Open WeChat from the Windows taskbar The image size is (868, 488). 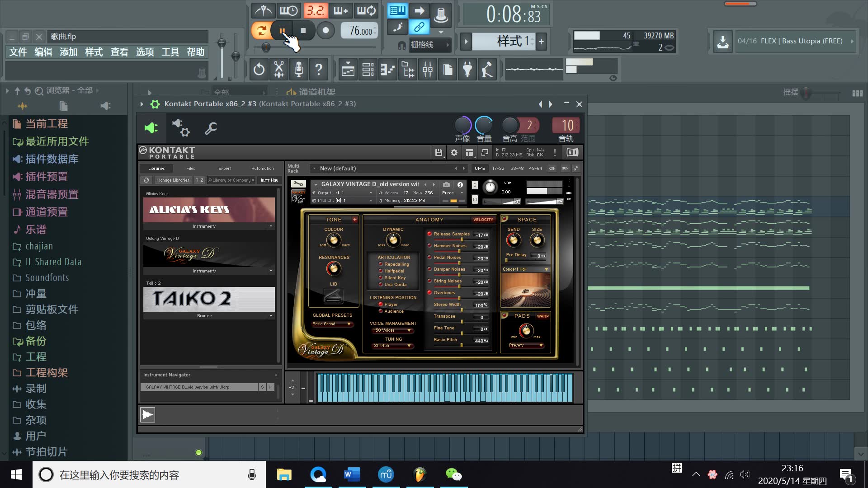click(454, 474)
